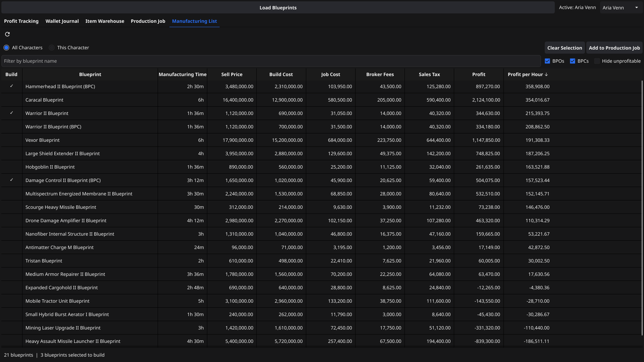Select Nanofiber Internal Structure II Blueprint name
Viewport: 644px width, 362px height.
click(x=70, y=234)
